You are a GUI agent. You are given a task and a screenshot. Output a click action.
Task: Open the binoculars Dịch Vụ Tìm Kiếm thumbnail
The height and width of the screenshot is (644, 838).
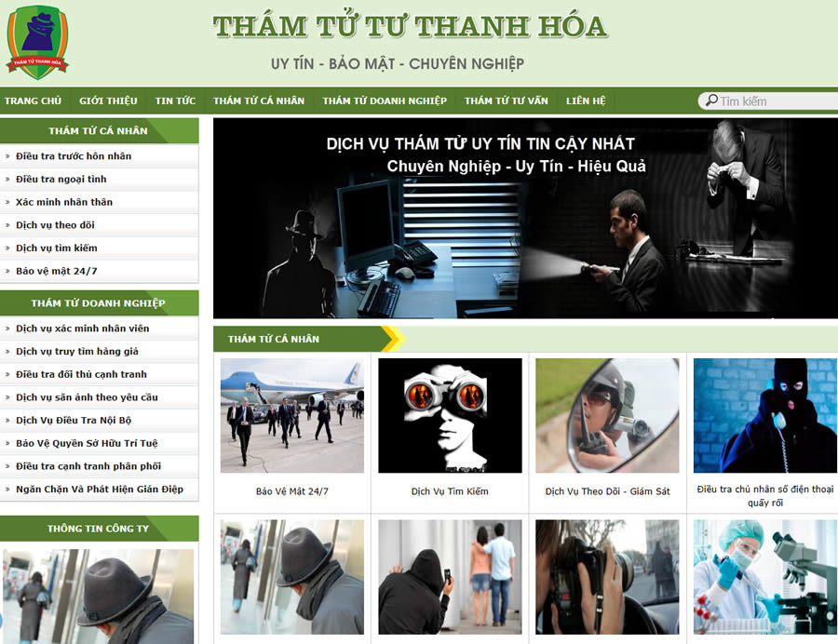(450, 415)
